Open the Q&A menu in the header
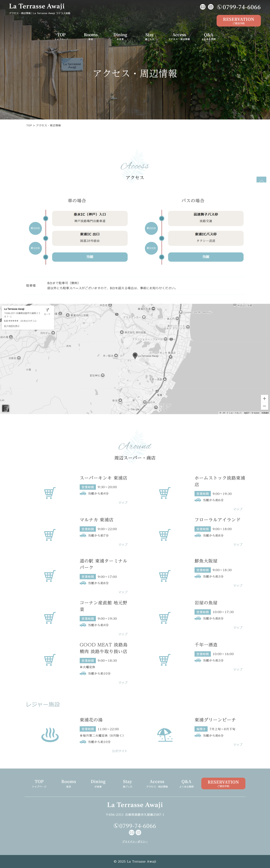270x868 pixels. click(209, 36)
